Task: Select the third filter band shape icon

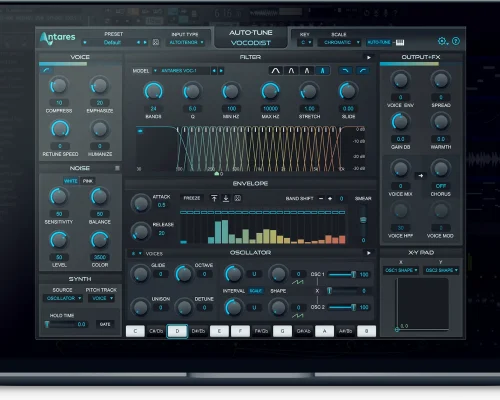Action: pyautogui.click(x=307, y=71)
